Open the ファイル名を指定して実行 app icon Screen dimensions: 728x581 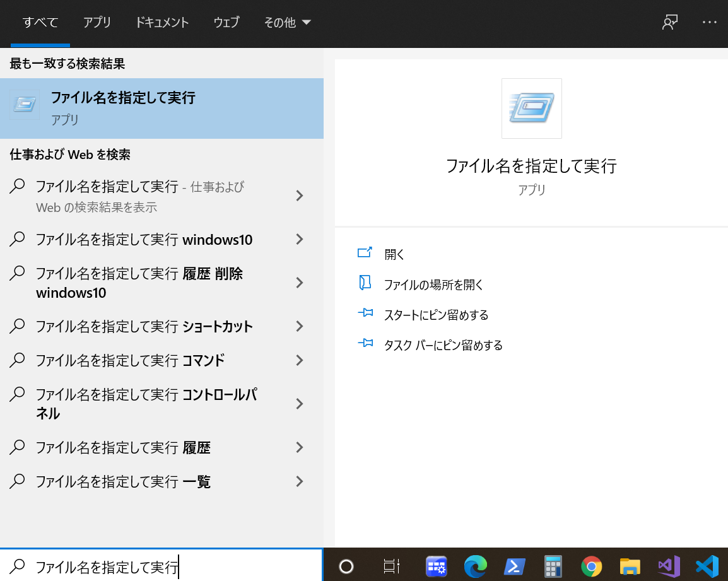click(24, 104)
